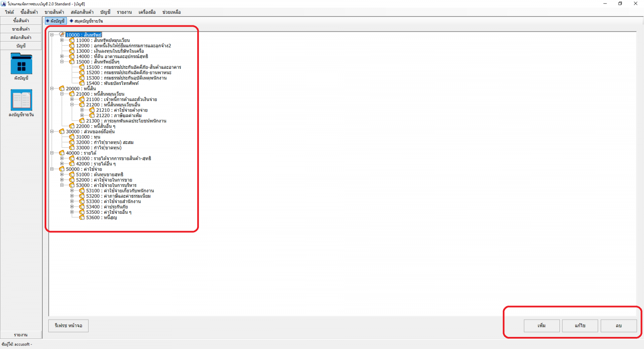Open the ลงบัญชีรายวัน book icon in sidebar
The image size is (644, 349).
[21, 100]
